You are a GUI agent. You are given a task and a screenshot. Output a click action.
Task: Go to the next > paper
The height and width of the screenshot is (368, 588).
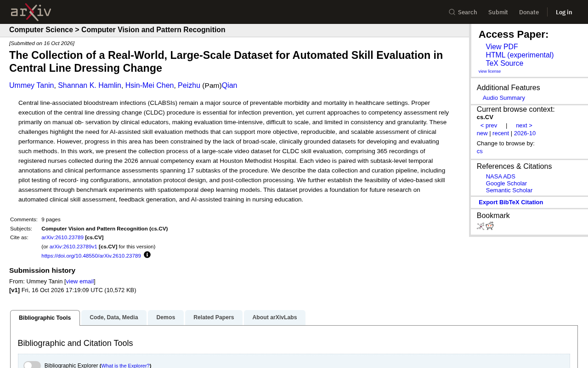pos(524,126)
